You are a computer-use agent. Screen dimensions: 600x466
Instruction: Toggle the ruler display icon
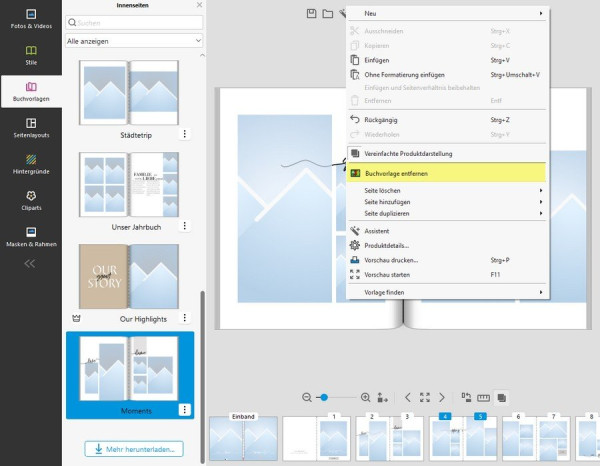tap(483, 398)
